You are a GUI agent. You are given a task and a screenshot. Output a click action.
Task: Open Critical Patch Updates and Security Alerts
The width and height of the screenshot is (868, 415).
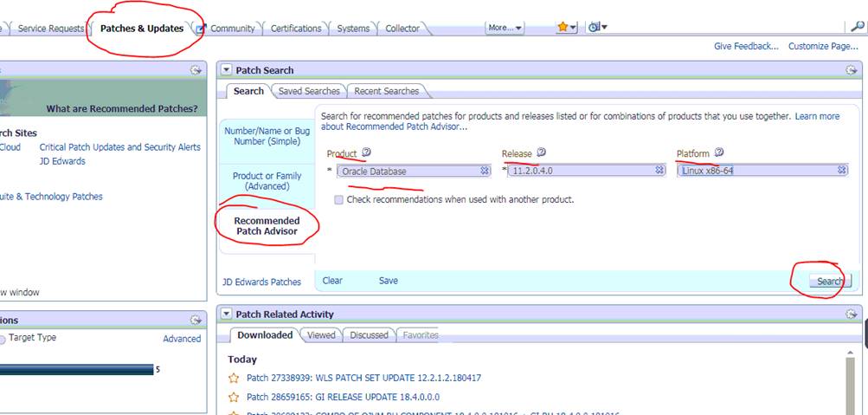point(119,146)
